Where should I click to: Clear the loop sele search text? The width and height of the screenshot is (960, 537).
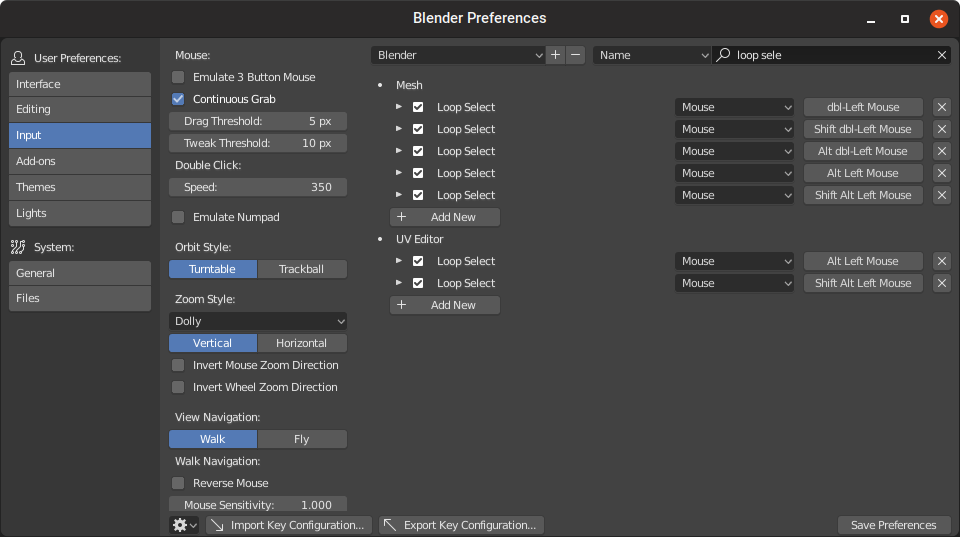942,55
